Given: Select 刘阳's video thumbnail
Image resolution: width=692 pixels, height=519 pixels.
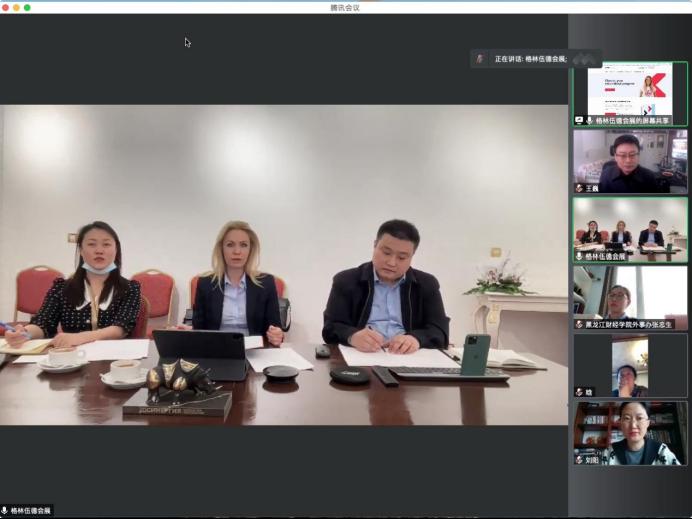Looking at the screenshot, I should pos(630,430).
